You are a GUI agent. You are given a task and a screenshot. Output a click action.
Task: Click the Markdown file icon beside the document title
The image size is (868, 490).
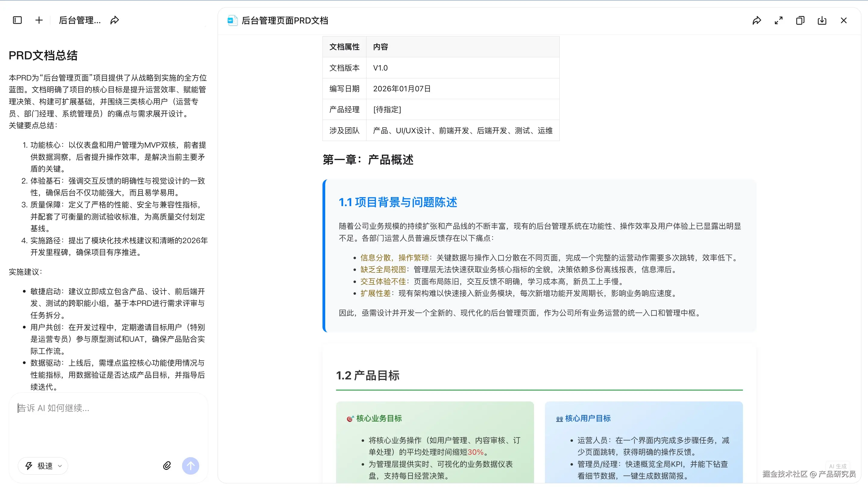pos(232,20)
